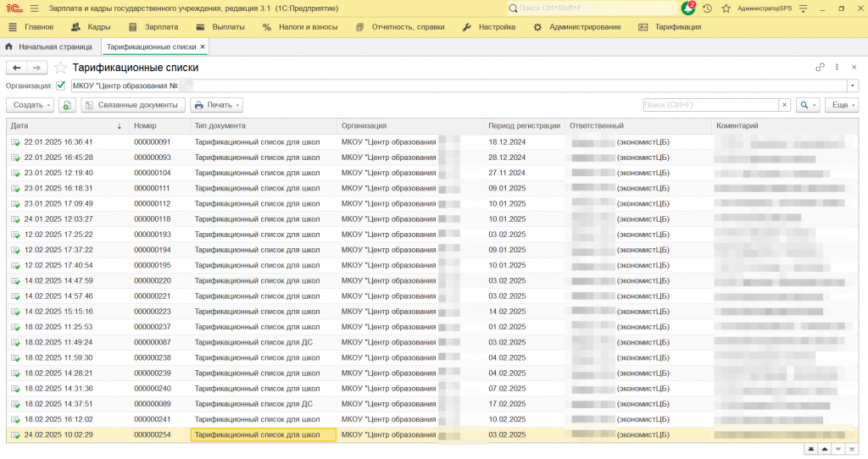868x459 pixels.
Task: Open the 1C main logo menu
Action: (14, 8)
